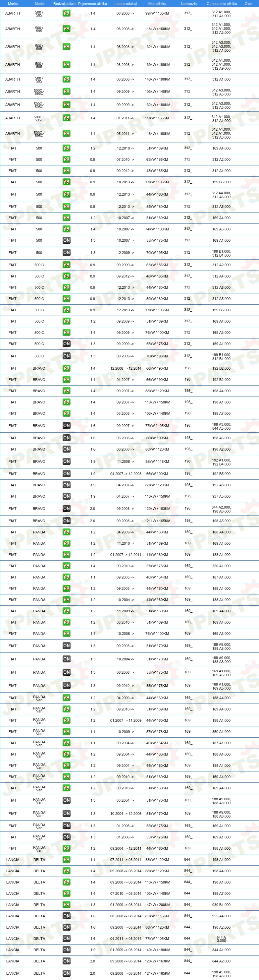Click the Pojemność silnika column header
This screenshot has width=259, height=980.
point(92,4)
